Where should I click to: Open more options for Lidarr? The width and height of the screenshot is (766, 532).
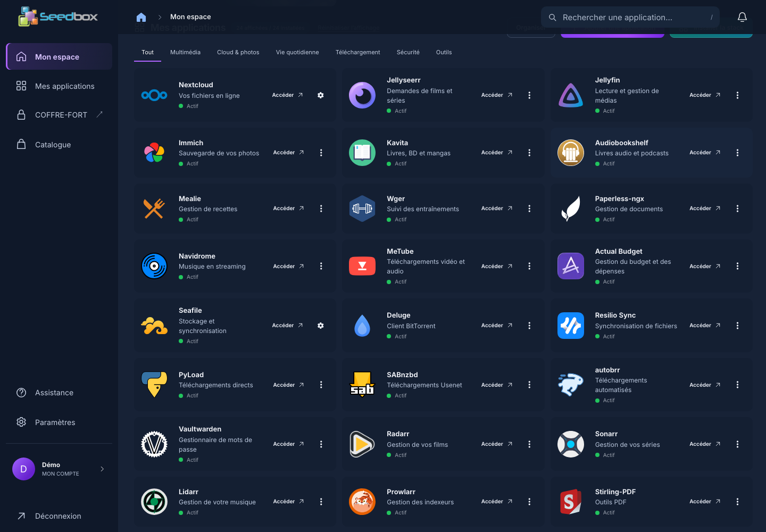(321, 502)
